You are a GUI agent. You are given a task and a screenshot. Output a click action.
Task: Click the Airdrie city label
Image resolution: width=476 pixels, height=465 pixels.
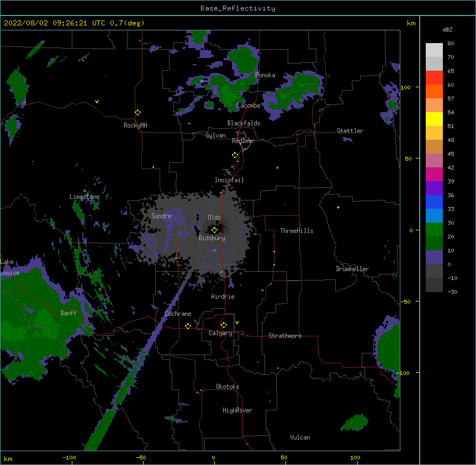tap(223, 297)
